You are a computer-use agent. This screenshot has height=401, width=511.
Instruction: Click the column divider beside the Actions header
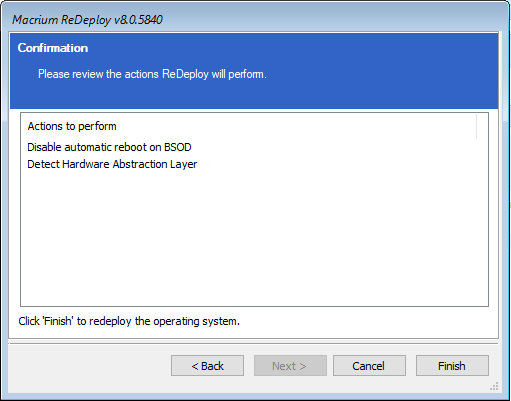(477, 126)
